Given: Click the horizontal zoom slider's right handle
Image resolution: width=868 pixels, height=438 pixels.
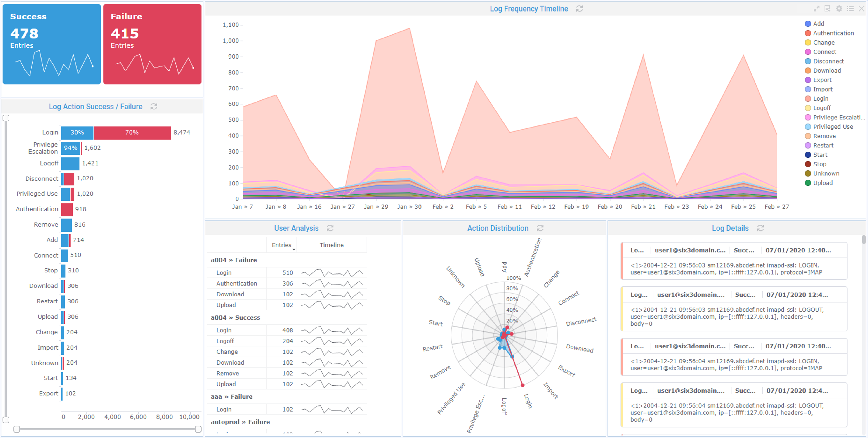Looking at the screenshot, I should (x=198, y=429).
